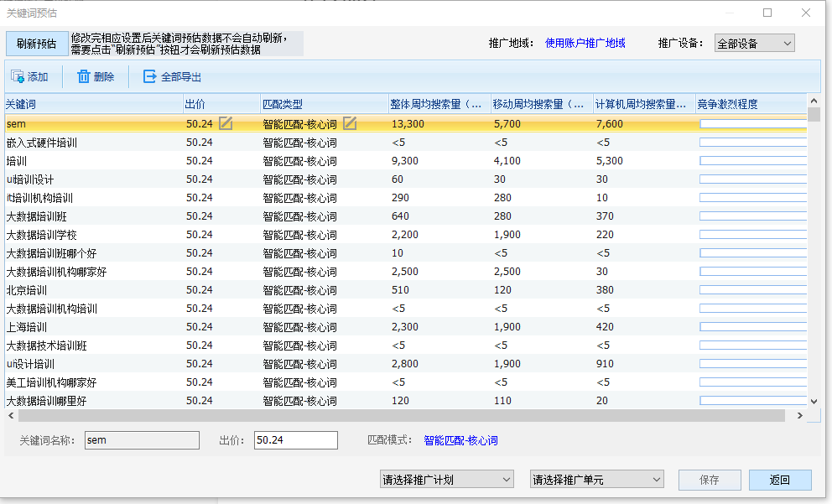The width and height of the screenshot is (832, 504).
Task: Open the 推广设备 全部设备 dropdown
Action: click(x=754, y=44)
